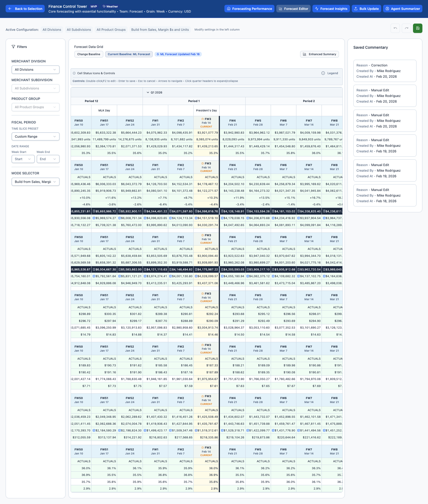The image size is (428, 504).
Task: Click the ML Forecast Updated Feb 16 badge
Action: pos(178,54)
